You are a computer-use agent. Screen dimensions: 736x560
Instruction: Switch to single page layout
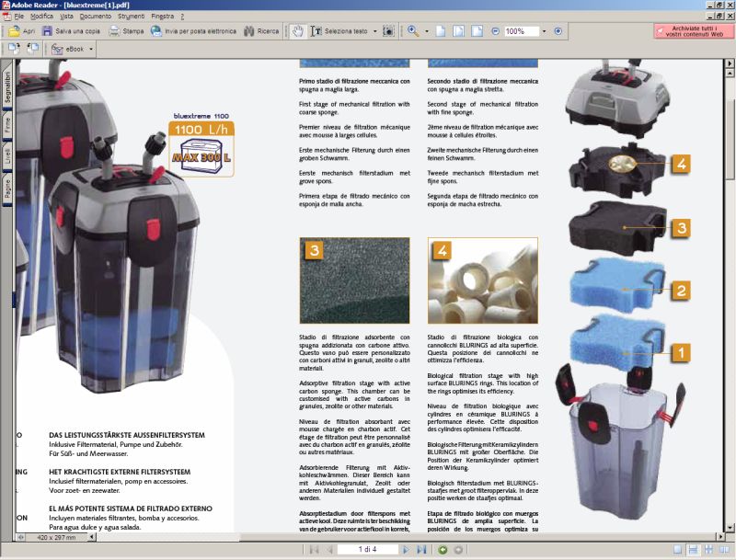click(x=677, y=549)
